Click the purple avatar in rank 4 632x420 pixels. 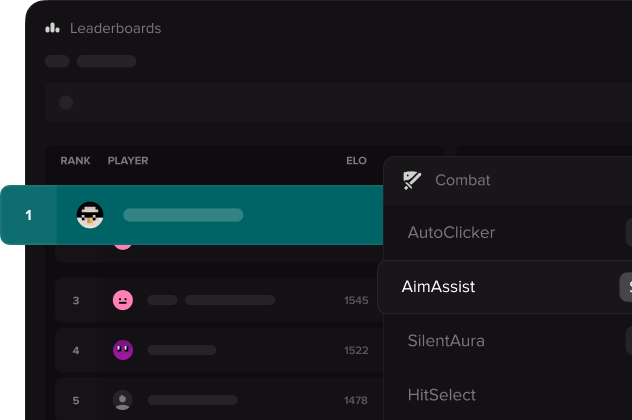click(x=123, y=350)
